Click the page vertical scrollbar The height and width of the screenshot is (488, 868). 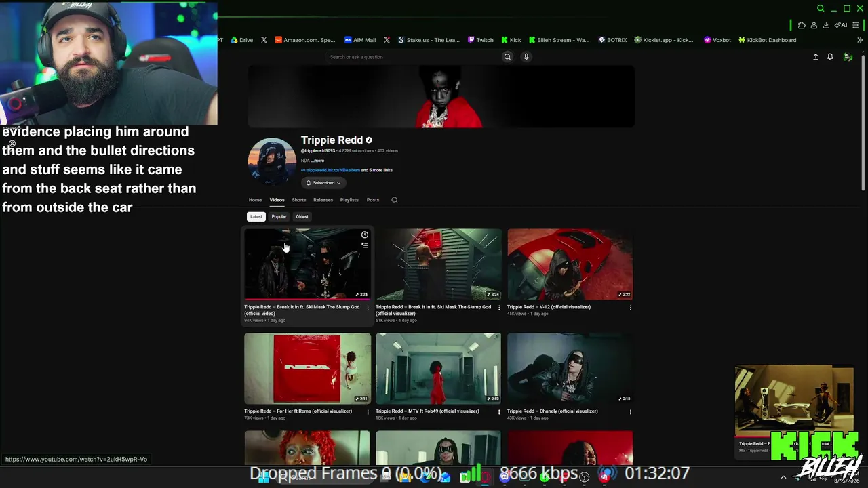click(863, 122)
